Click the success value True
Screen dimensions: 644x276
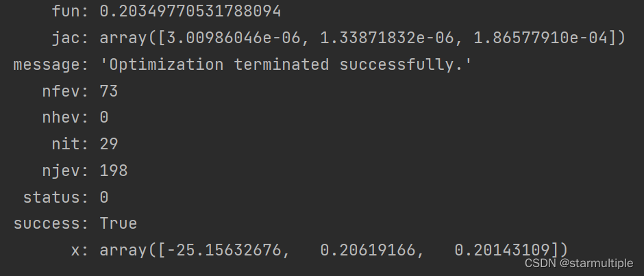click(119, 223)
